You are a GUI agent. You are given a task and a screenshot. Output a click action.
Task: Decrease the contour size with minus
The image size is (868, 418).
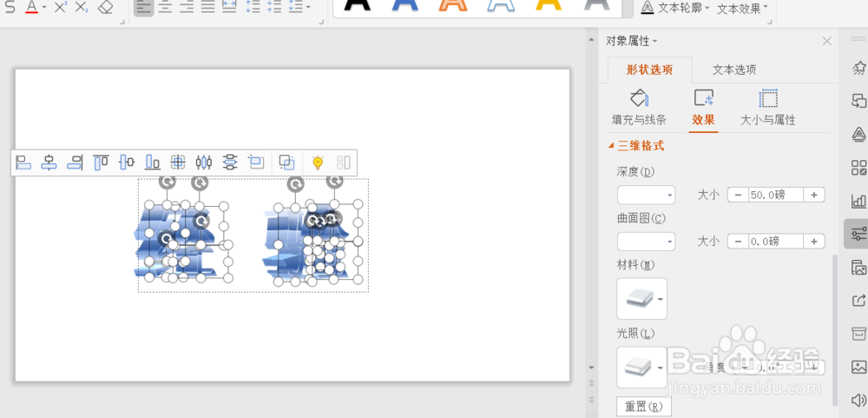coord(737,242)
